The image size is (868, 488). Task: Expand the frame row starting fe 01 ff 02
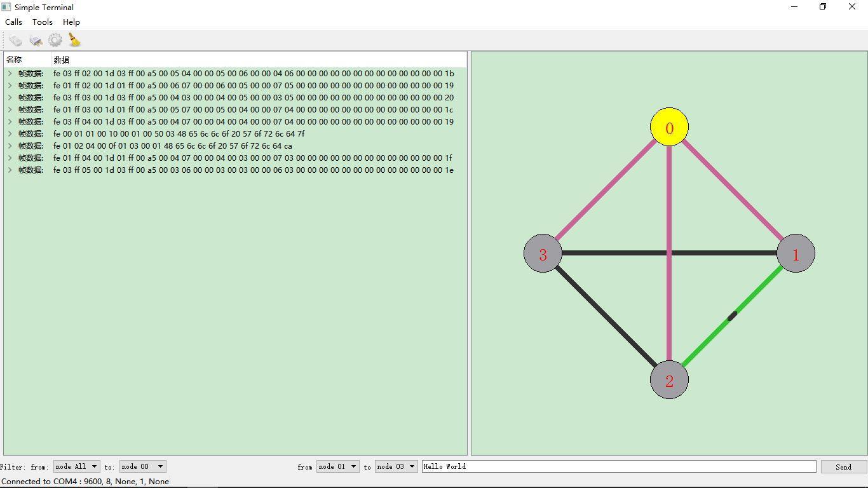point(10,85)
